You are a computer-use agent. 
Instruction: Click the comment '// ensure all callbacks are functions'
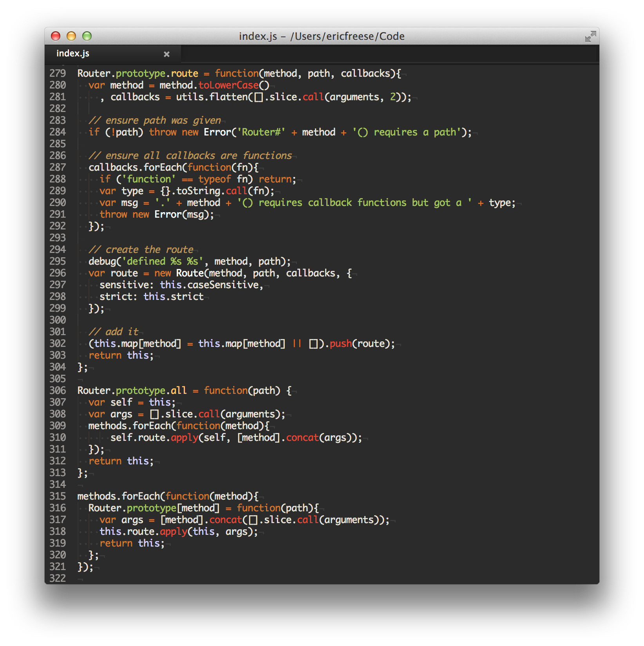click(x=190, y=155)
